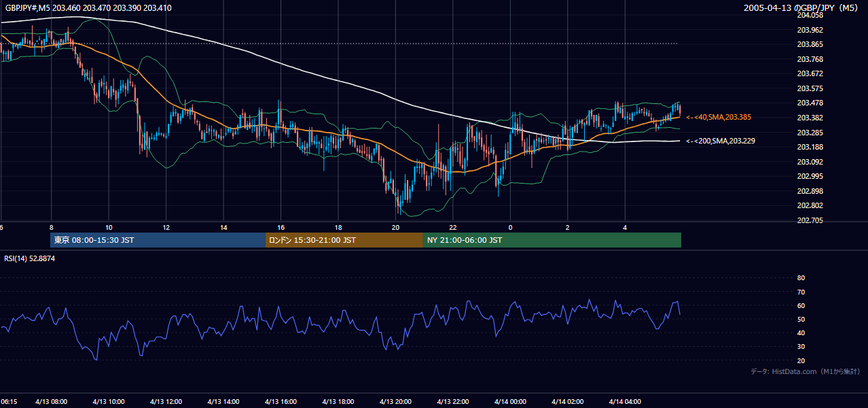Click the RSI 30 level label
This screenshot has height=408, width=868.
coord(801,347)
